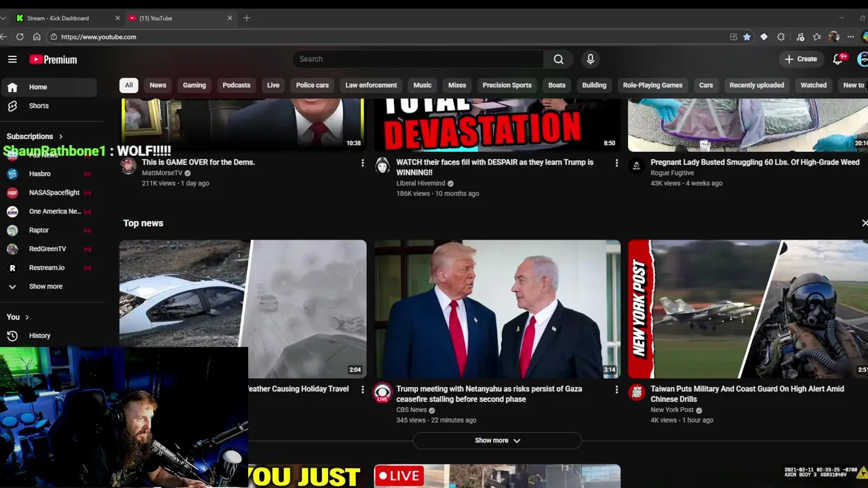The width and height of the screenshot is (868, 488).
Task: Select the News filter chip
Action: pyautogui.click(x=158, y=85)
